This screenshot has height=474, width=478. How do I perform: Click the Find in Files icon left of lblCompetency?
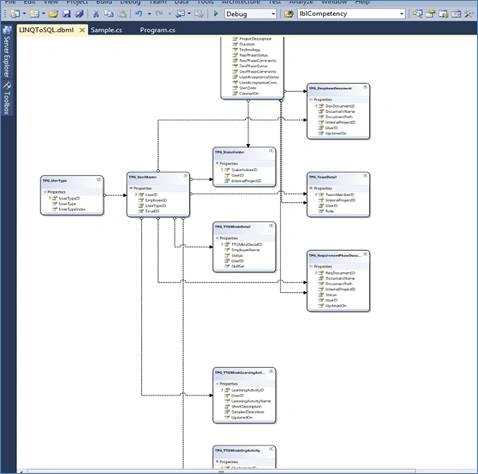(289, 14)
